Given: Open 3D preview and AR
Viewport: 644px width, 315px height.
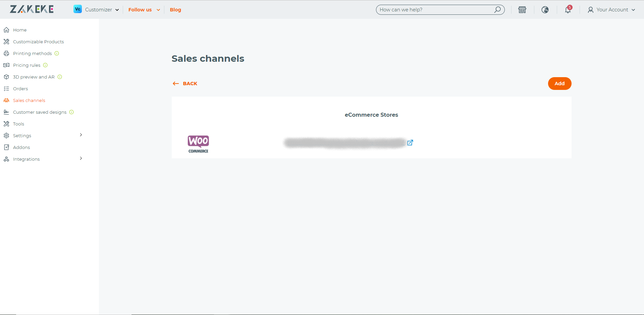Looking at the screenshot, I should [x=34, y=77].
